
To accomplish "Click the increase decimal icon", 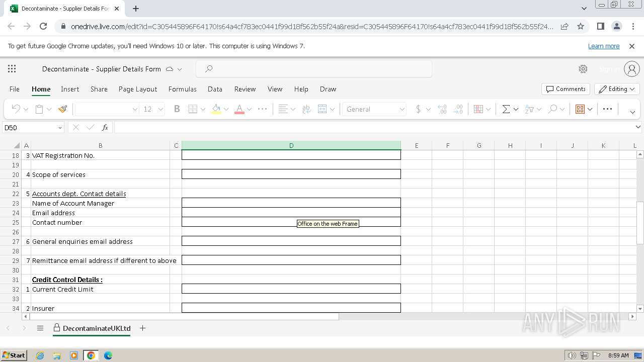I will (442, 109).
